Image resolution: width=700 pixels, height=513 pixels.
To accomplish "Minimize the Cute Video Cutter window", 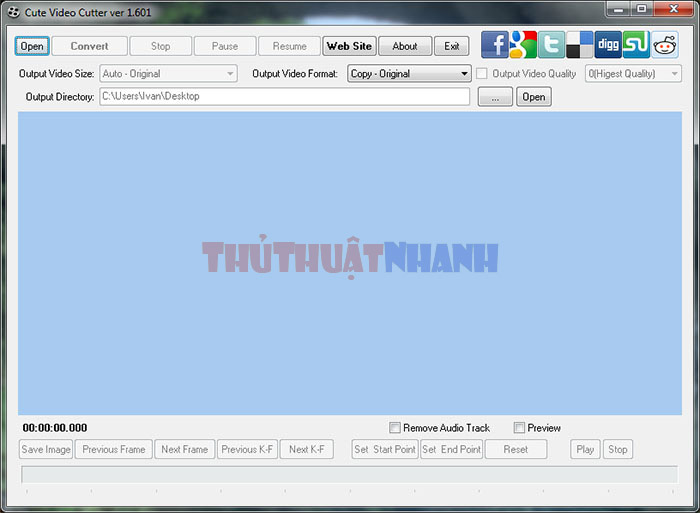I will pyautogui.click(x=618, y=9).
